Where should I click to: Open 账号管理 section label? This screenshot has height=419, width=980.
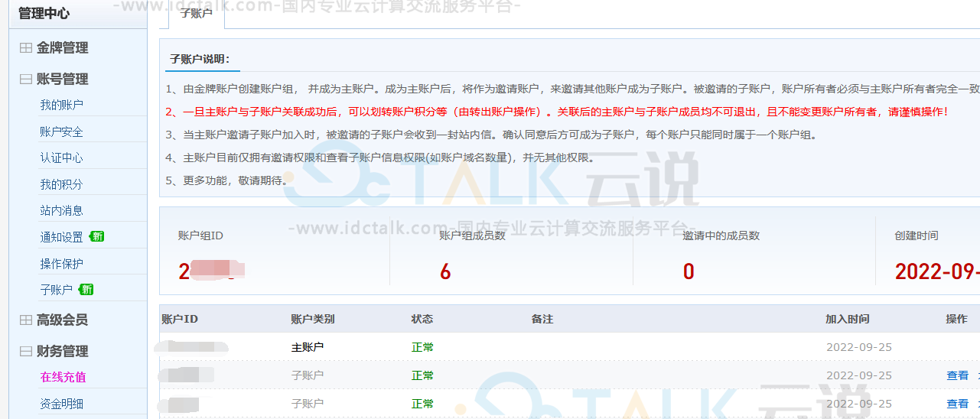[62, 80]
